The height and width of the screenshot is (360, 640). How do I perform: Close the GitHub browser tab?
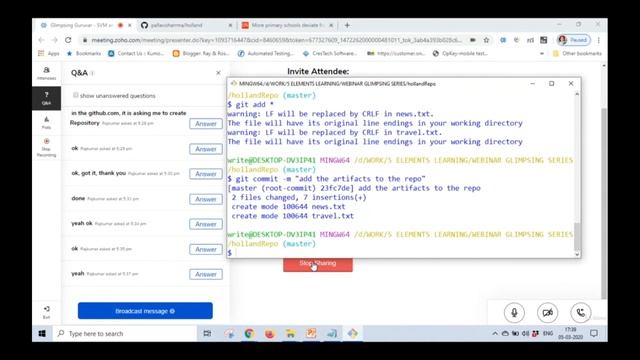230,25
